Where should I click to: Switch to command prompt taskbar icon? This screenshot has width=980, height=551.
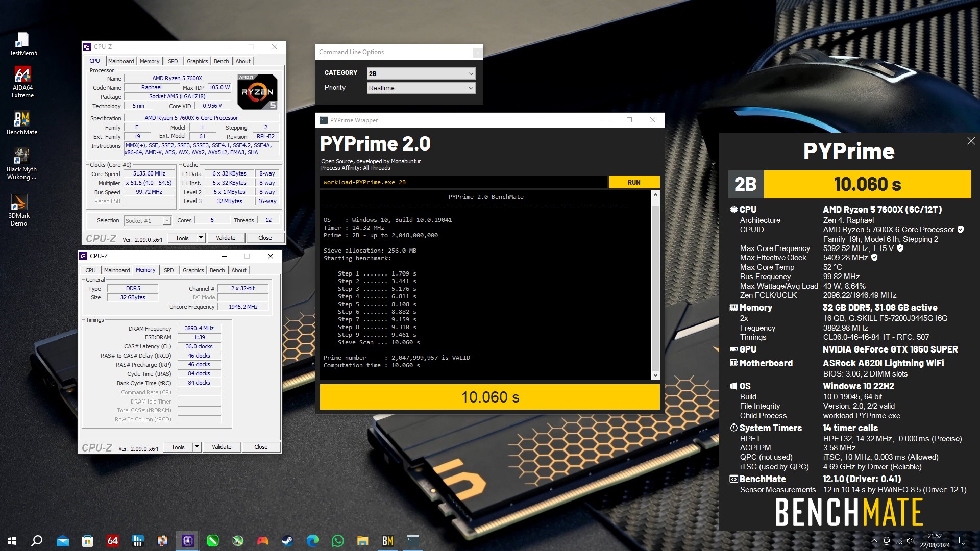tap(413, 541)
